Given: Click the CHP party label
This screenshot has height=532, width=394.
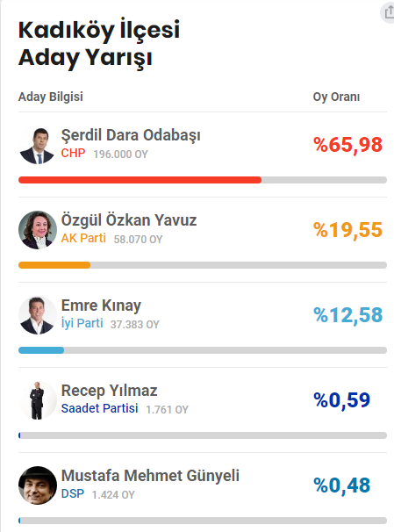Looking at the screenshot, I should tap(73, 154).
